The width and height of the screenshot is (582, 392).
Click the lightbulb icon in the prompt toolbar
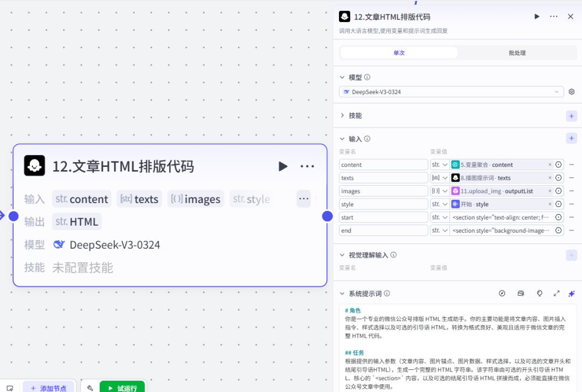coord(539,293)
